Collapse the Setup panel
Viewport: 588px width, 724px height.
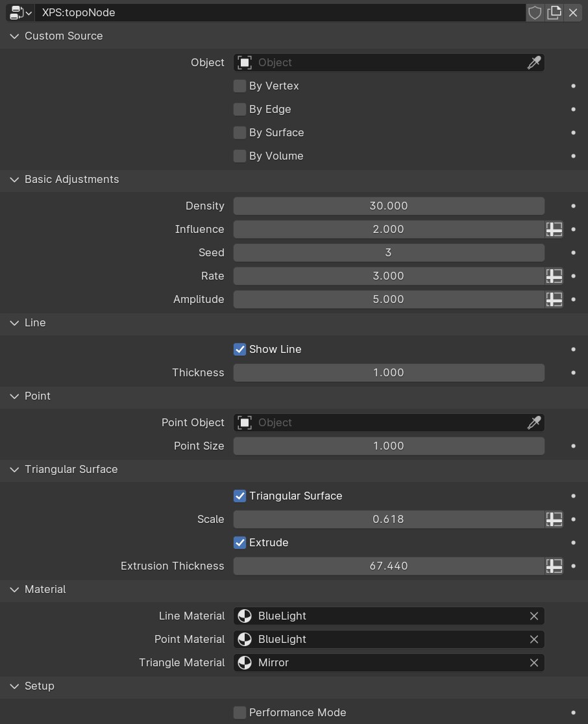(x=14, y=686)
